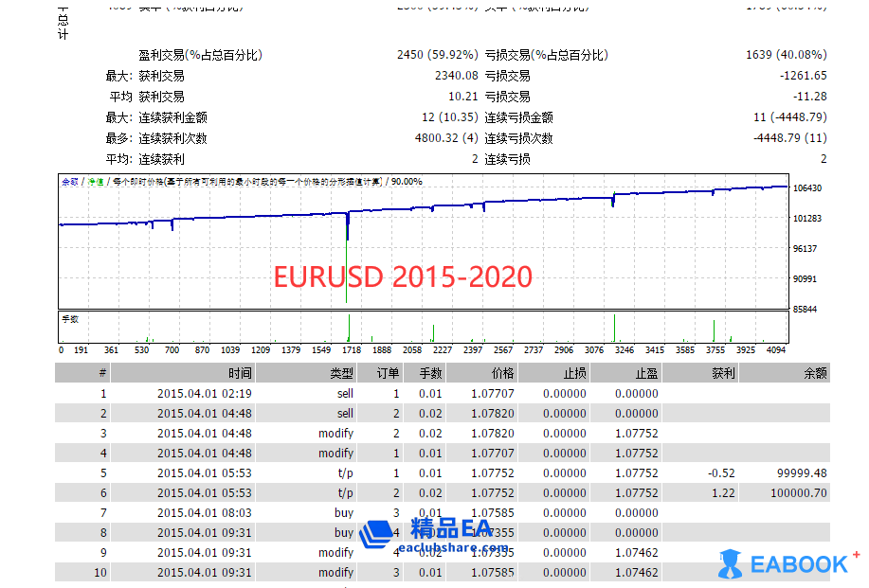This screenshot has height=588, width=869.
Task: Click the 手数 label in volume panel
Action: click(x=69, y=319)
